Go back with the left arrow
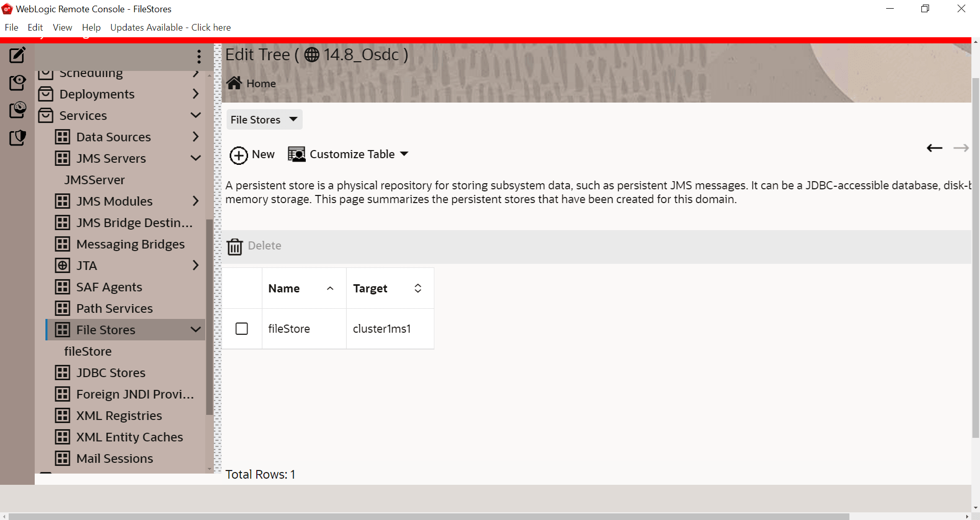This screenshot has width=980, height=520. 935,148
